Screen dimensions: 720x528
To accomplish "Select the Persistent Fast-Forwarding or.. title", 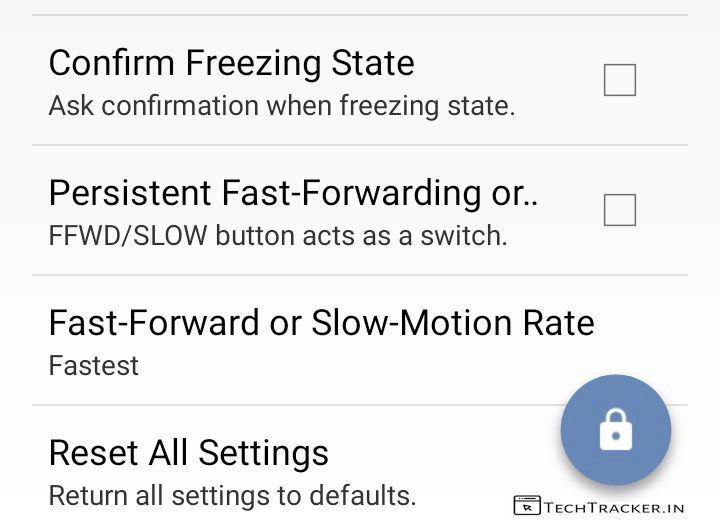I will click(293, 193).
